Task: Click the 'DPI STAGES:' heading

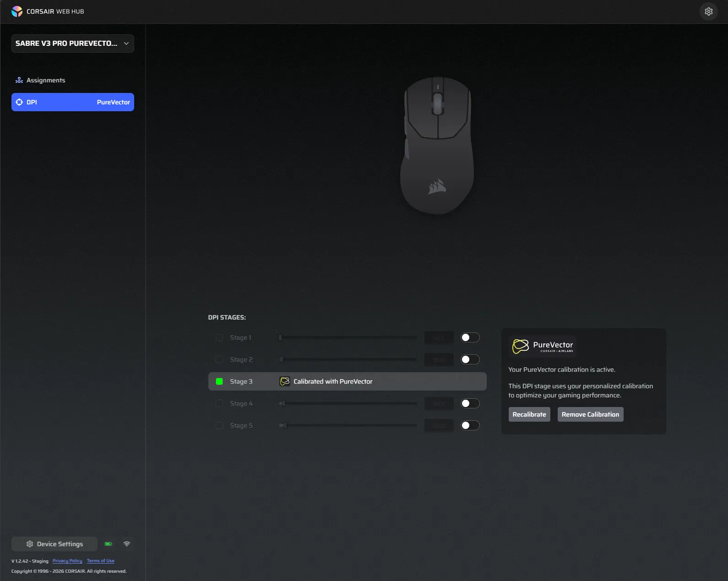Action: [227, 317]
